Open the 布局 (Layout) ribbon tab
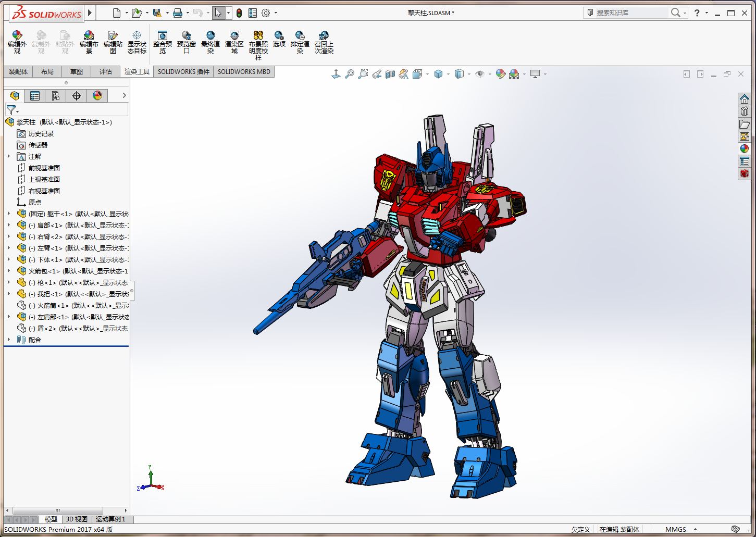 tap(47, 72)
